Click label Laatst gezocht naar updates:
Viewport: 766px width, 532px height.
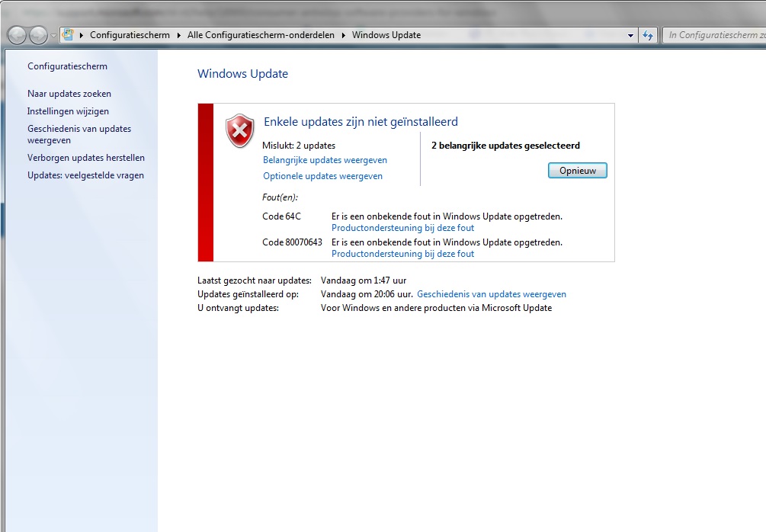[255, 280]
